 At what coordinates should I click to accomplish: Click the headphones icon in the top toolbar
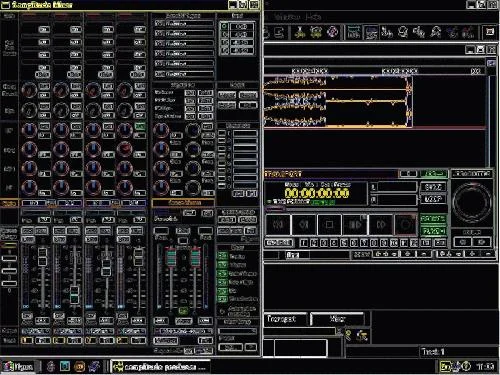(x=435, y=32)
